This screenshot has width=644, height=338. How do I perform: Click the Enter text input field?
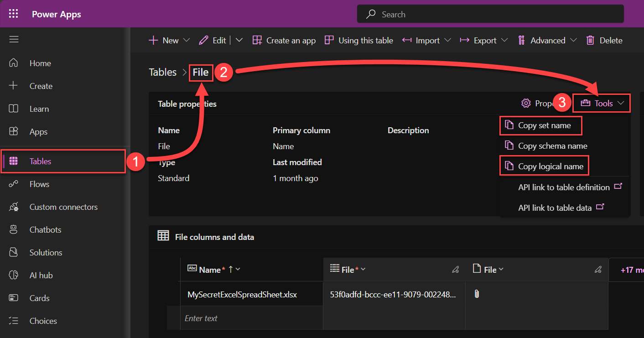pos(201,318)
